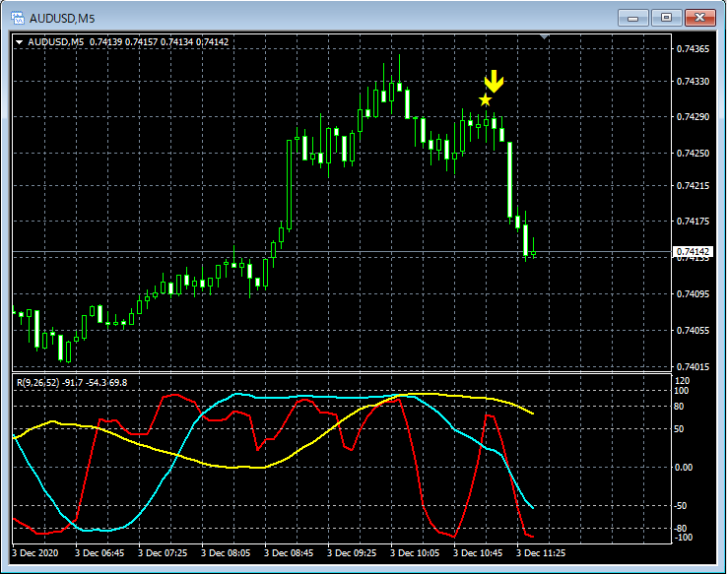Viewport: 728px width, 574px height.
Task: Click the 0.74365 level on price scale
Action: point(693,49)
